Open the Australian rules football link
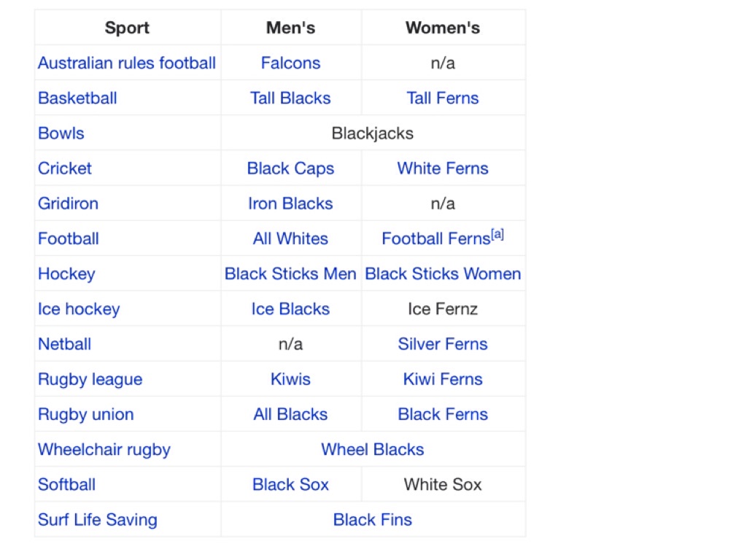Image resolution: width=747 pixels, height=560 pixels. 127,63
